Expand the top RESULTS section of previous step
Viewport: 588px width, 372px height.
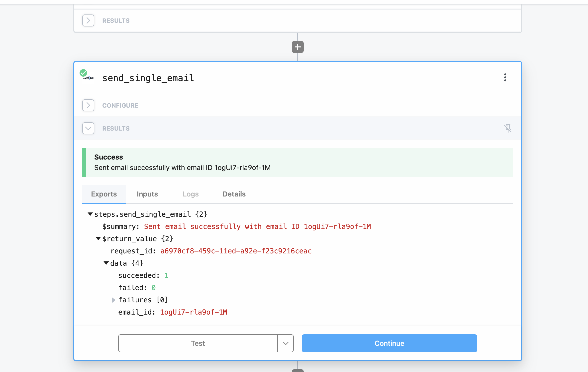pos(88,20)
